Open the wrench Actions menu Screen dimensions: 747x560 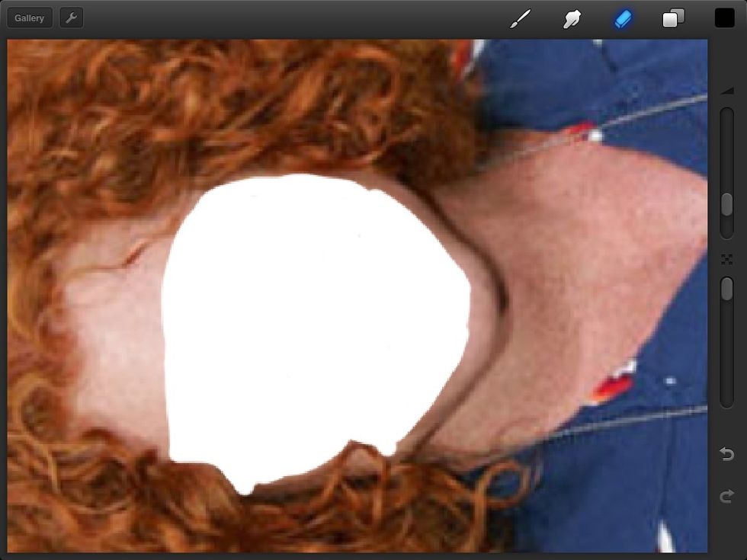pyautogui.click(x=72, y=18)
